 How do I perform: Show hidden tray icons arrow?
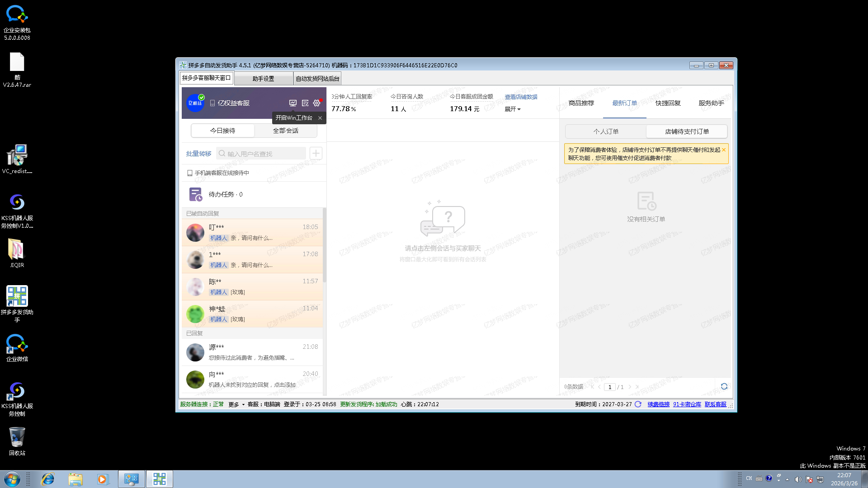point(787,479)
